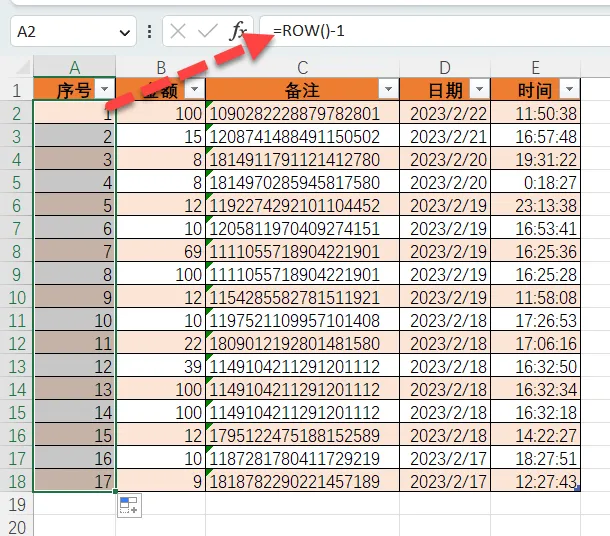The image size is (610, 536).
Task: Open the Auto Fill Options button below column A
Action: pyautogui.click(x=130, y=506)
